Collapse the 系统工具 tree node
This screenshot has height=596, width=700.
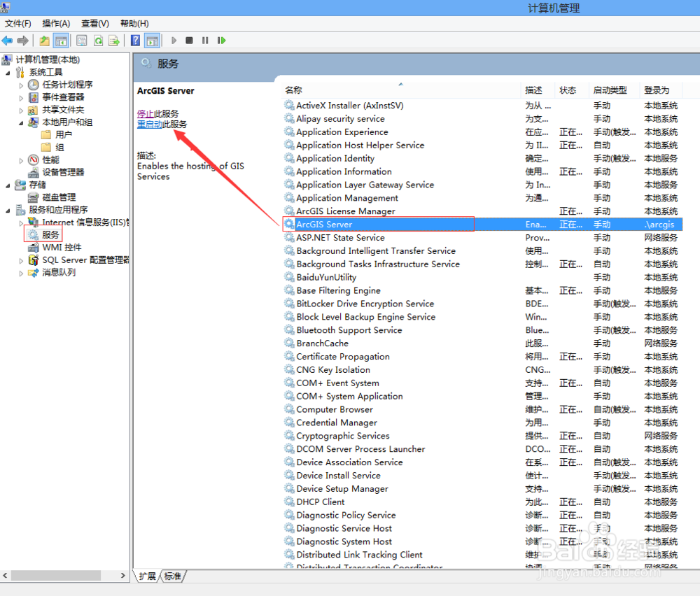tap(8, 73)
